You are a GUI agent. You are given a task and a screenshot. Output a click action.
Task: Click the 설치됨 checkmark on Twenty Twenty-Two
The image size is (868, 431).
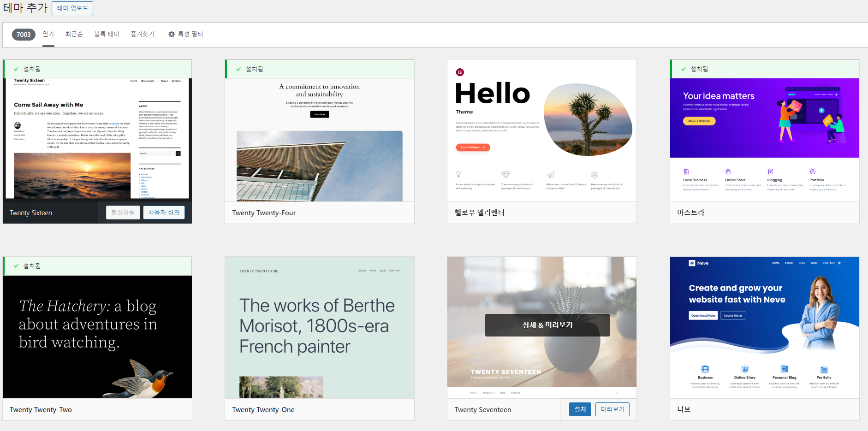(x=16, y=266)
